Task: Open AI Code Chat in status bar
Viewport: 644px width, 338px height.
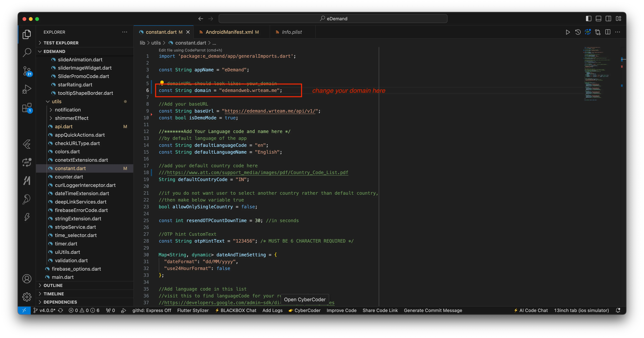Action: (x=531, y=310)
